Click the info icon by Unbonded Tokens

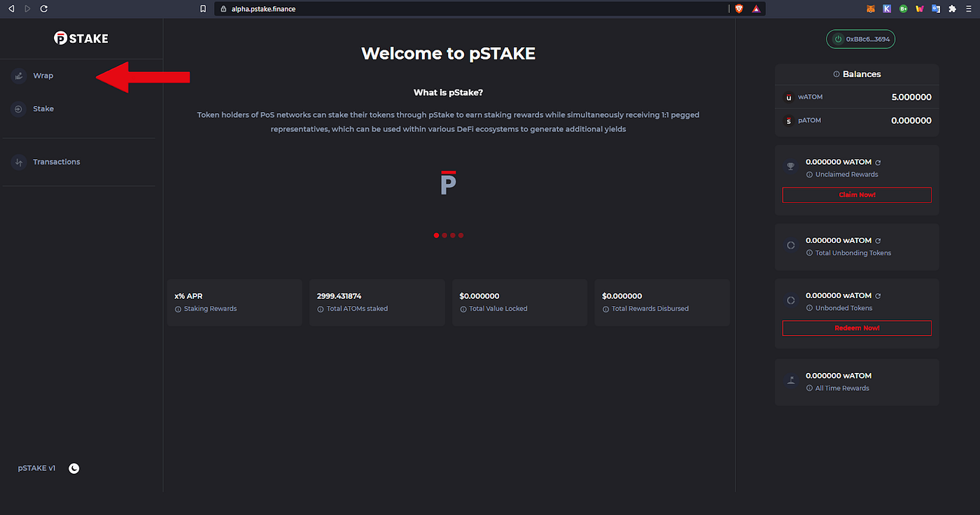(809, 308)
